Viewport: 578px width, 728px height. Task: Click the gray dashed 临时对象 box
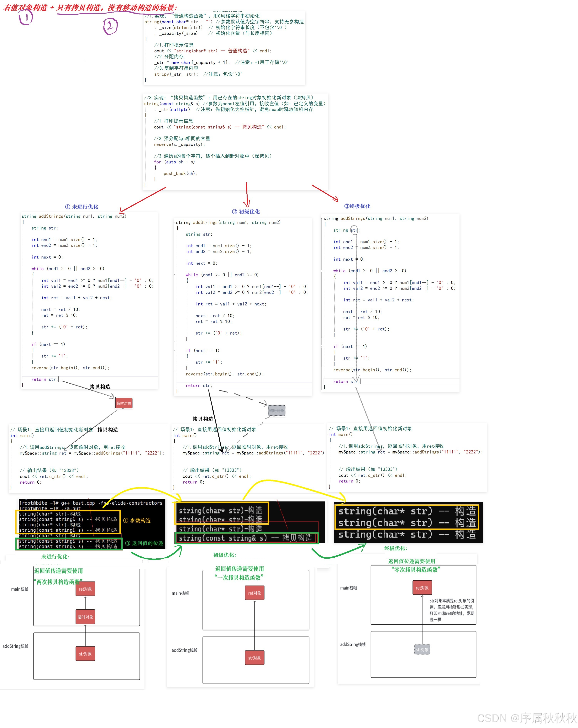[x=276, y=411]
